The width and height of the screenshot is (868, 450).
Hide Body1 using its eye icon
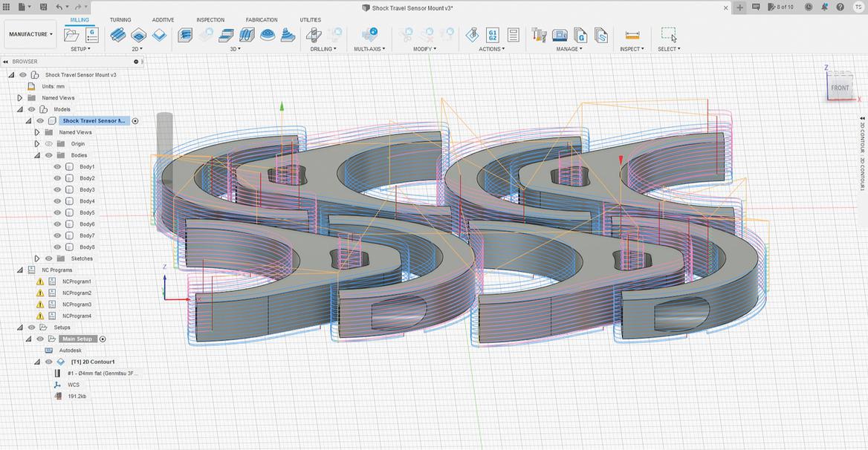click(x=57, y=167)
